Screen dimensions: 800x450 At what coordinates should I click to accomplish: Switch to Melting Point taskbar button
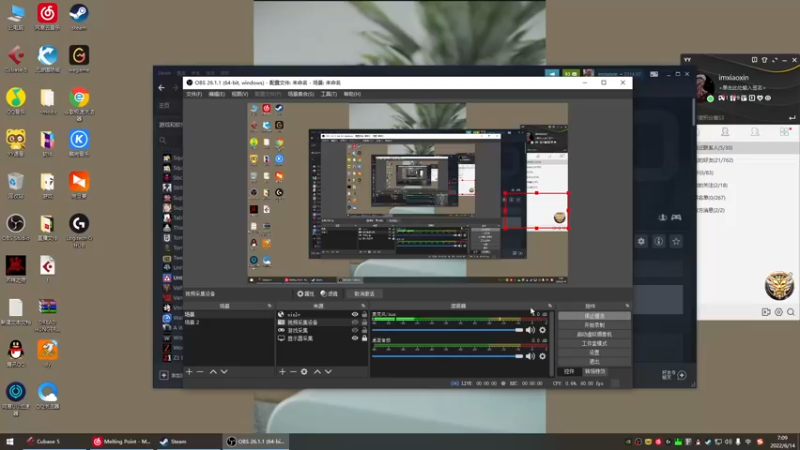(x=121, y=441)
